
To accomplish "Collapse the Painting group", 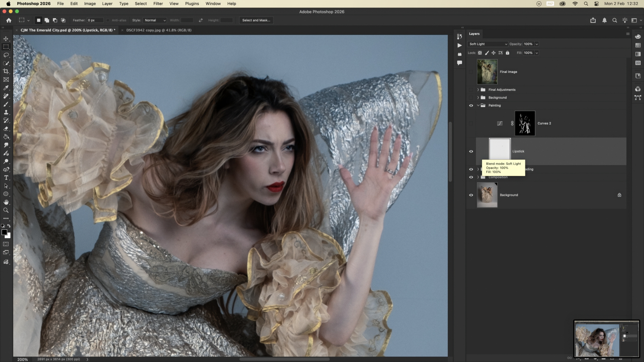I will pos(478,105).
